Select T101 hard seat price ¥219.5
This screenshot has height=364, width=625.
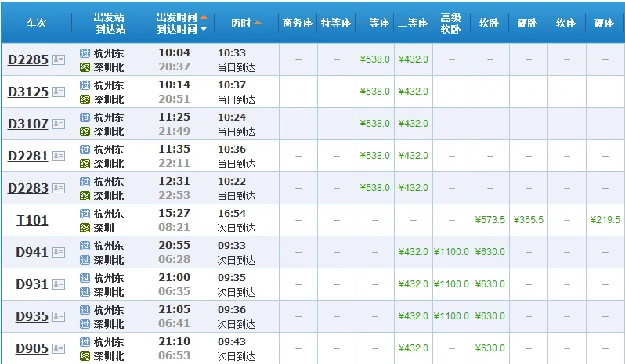[605, 220]
